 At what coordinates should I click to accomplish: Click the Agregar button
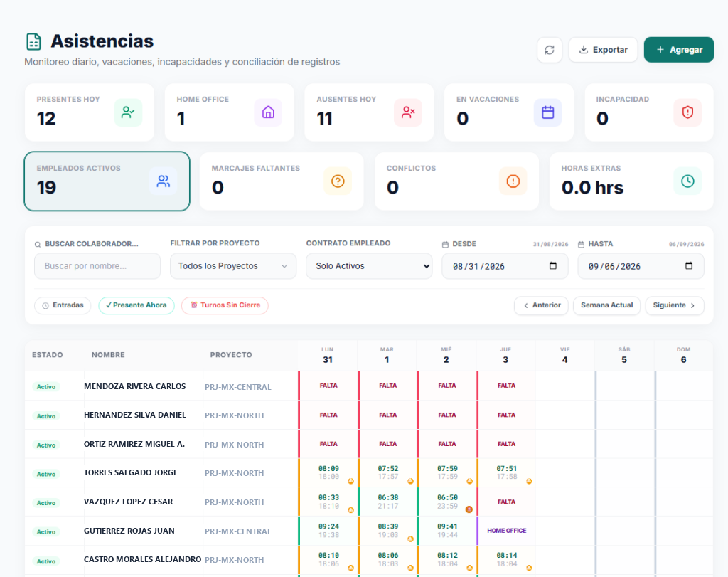tap(679, 50)
